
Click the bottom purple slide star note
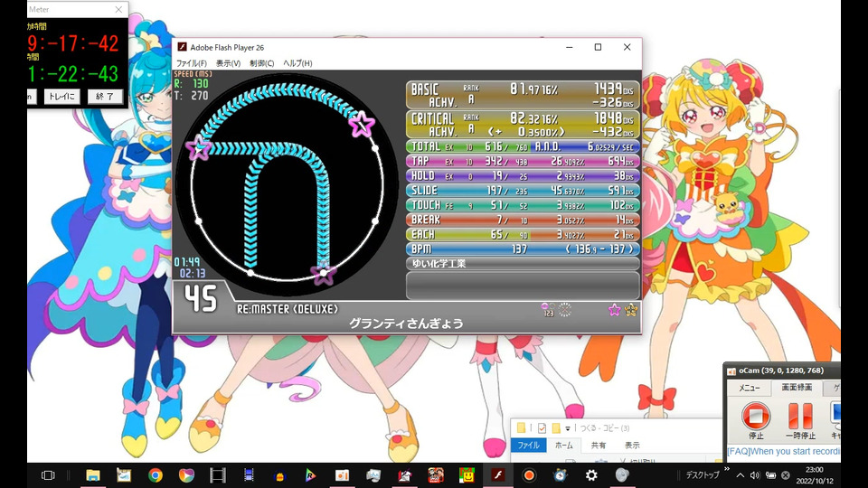[324, 273]
